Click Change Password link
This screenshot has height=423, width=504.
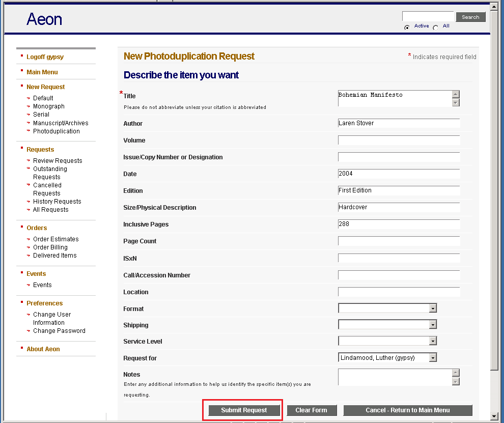[59, 330]
